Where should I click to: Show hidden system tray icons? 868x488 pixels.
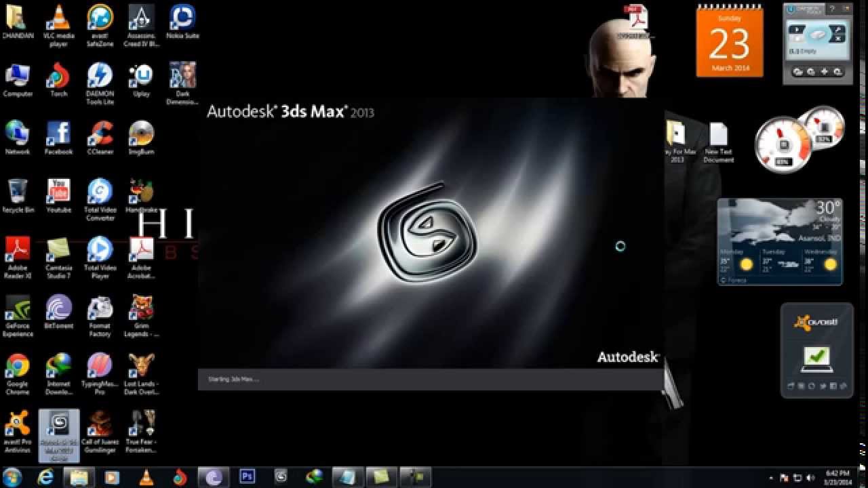772,478
